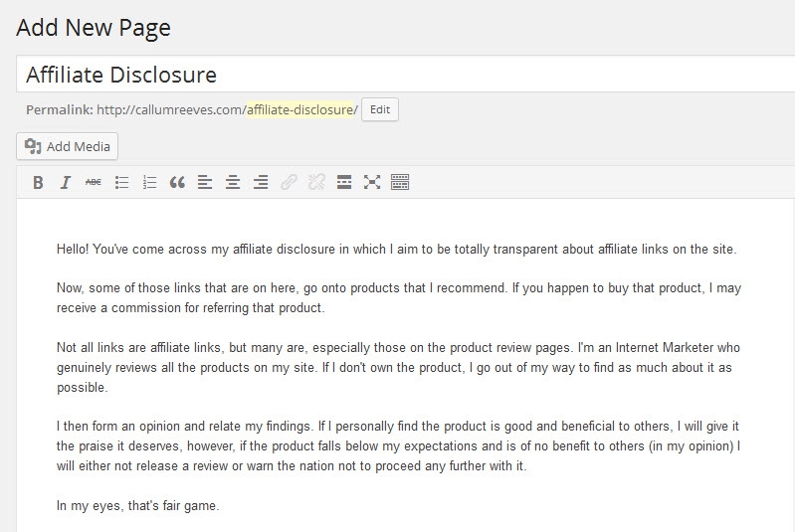Insert a bulleted list
This screenshot has width=795, height=532.
pos(122,182)
